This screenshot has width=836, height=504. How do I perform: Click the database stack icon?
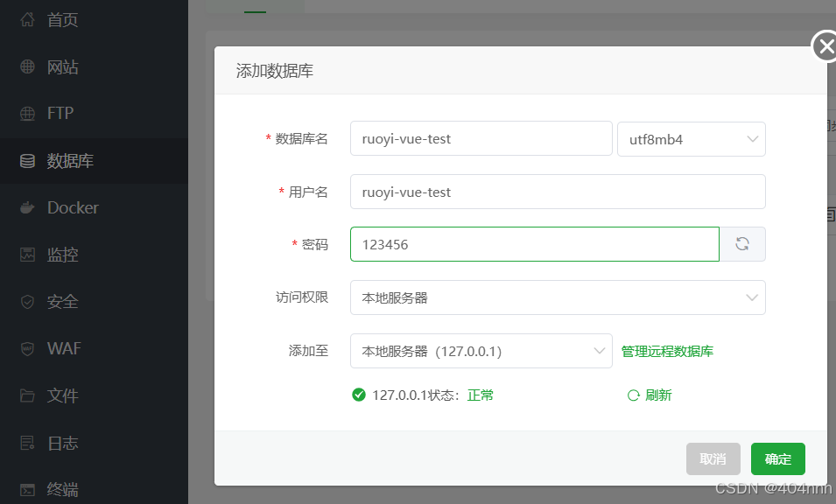coord(27,161)
